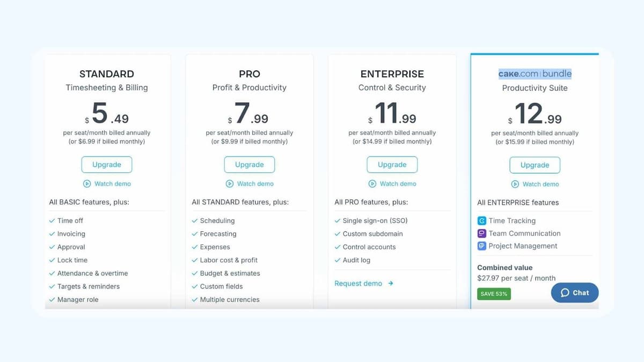Open the Request demo link

[358, 283]
